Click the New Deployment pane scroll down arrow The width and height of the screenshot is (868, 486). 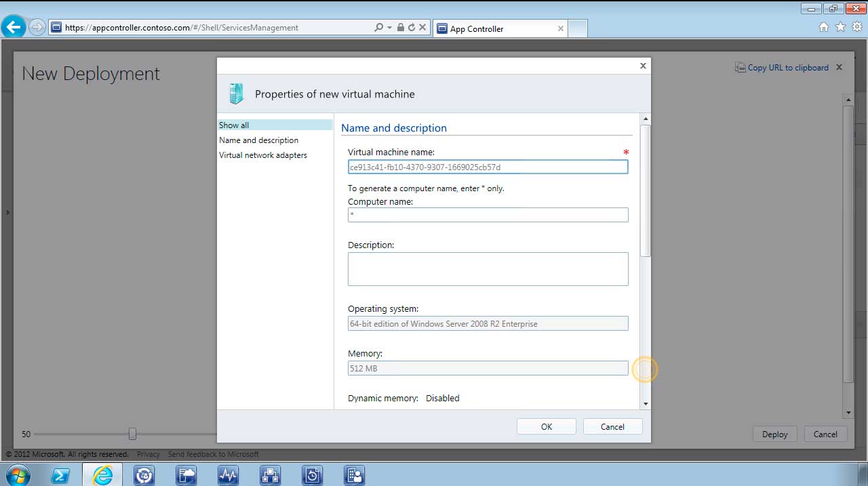[x=848, y=413]
